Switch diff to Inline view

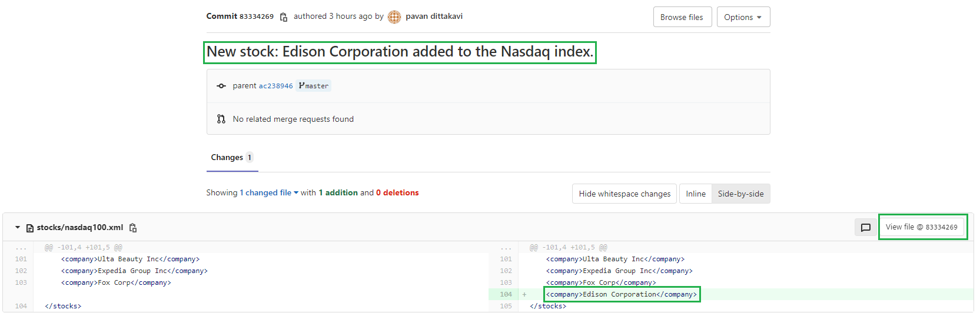[696, 194]
